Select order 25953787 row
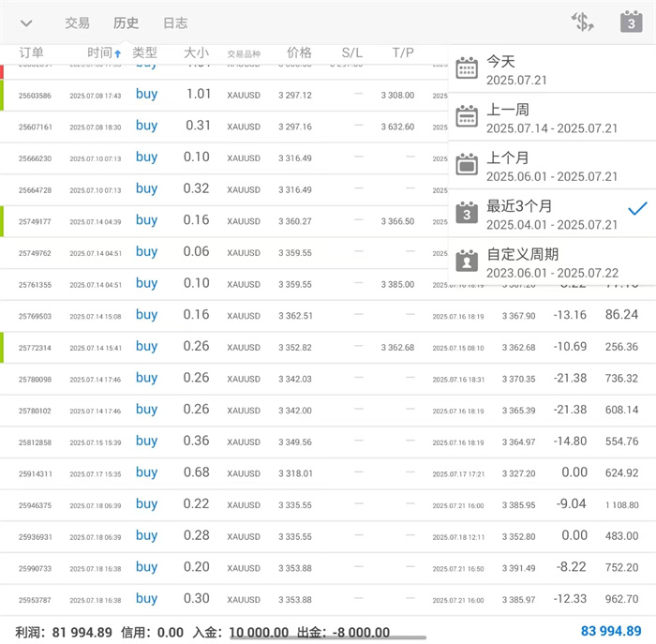Screen dimensions: 656x644 coord(328,600)
